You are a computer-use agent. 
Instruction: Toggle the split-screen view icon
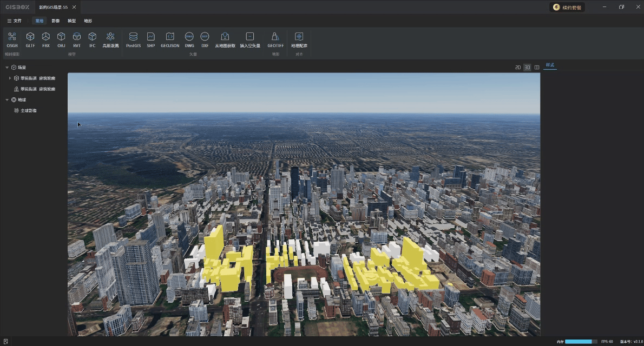pyautogui.click(x=537, y=68)
